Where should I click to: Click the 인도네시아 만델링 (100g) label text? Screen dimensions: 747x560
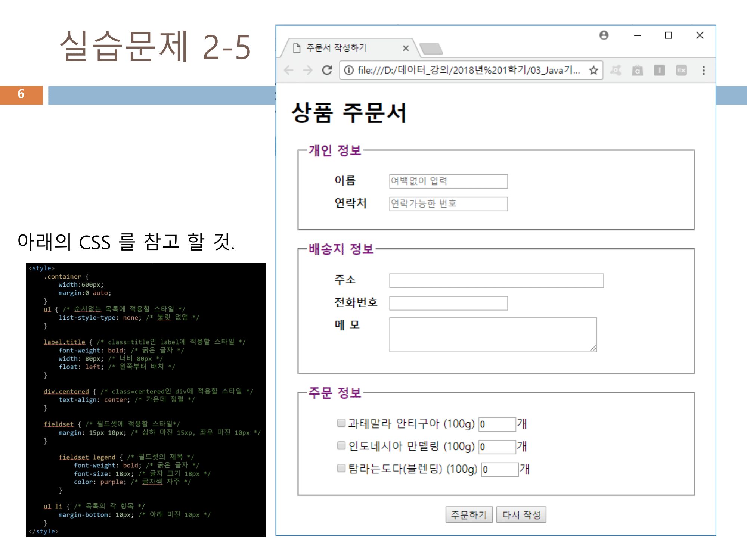412,447
